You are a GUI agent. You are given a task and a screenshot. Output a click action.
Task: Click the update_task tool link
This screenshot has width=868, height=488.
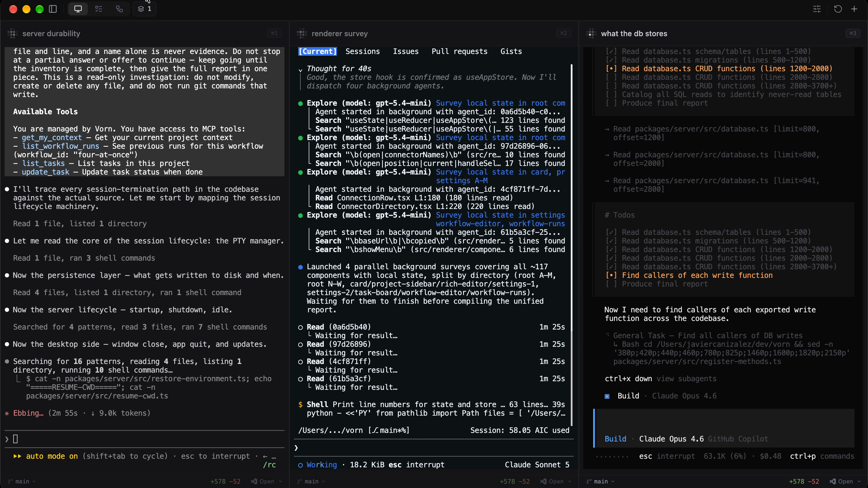coord(45,172)
